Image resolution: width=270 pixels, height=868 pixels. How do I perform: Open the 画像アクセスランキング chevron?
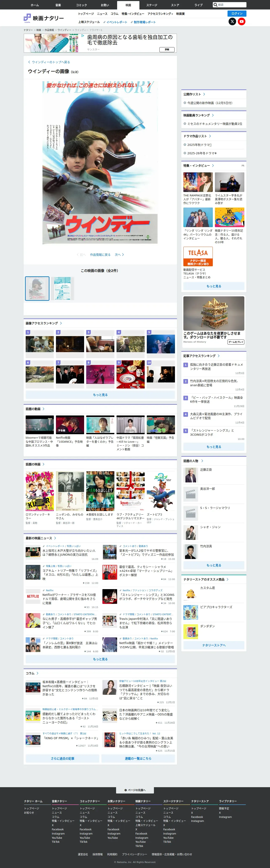(61, 323)
